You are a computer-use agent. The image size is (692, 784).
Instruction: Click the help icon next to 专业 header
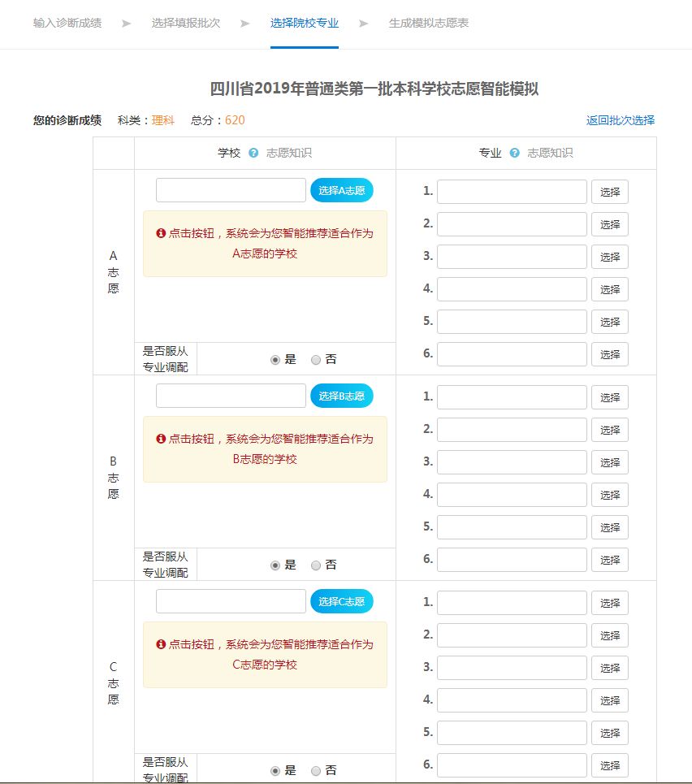point(514,153)
